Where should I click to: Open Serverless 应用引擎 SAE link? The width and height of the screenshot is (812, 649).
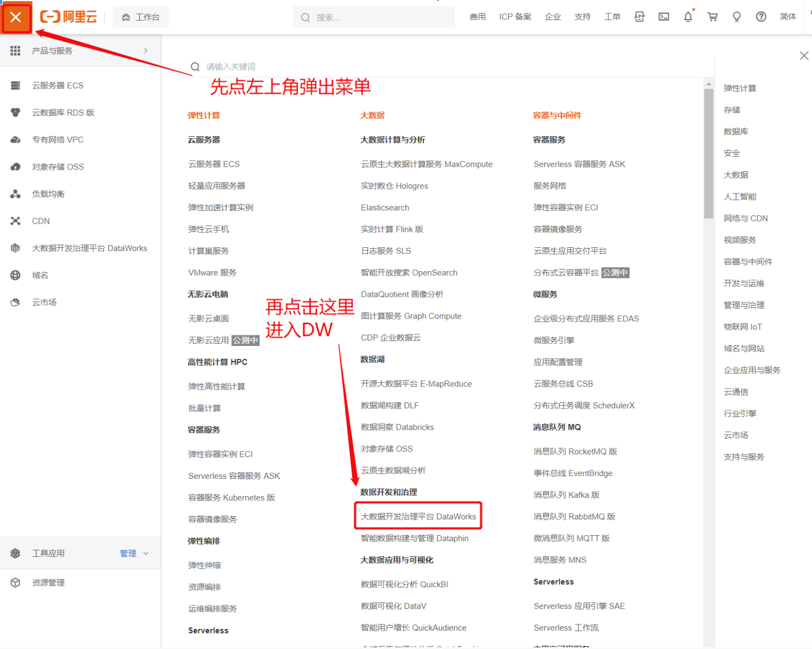coord(579,606)
